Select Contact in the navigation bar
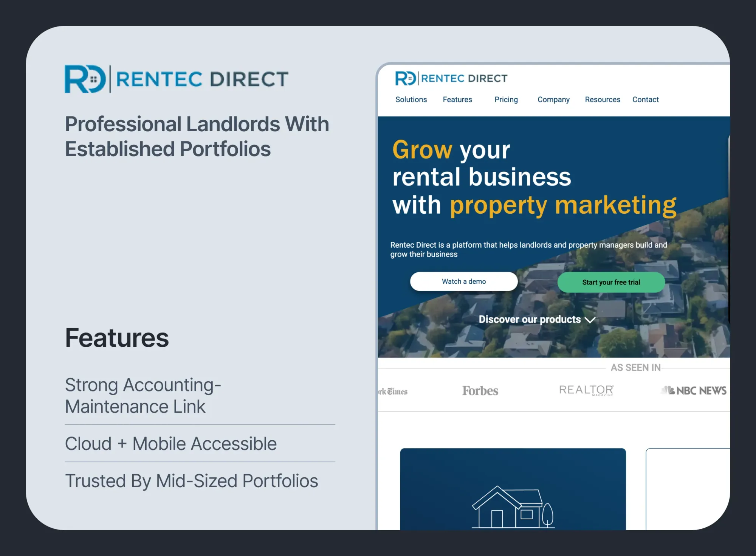This screenshot has width=756, height=556. click(x=645, y=99)
